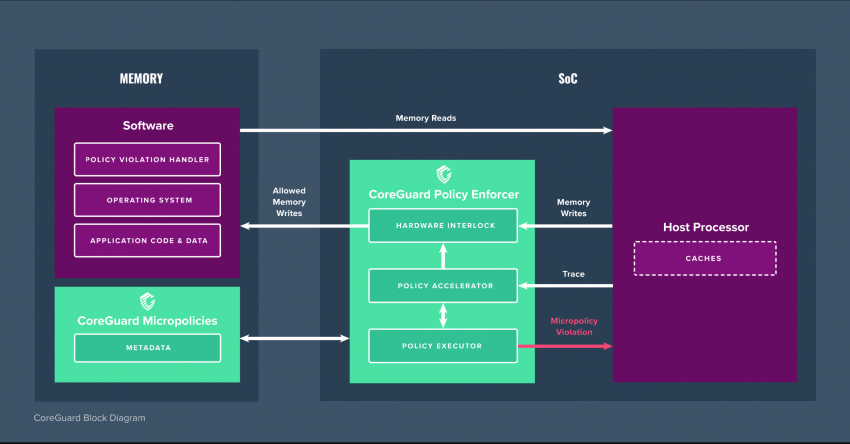Viewport: 850px width, 444px height.
Task: Select the Operating System box
Action: coord(147,200)
